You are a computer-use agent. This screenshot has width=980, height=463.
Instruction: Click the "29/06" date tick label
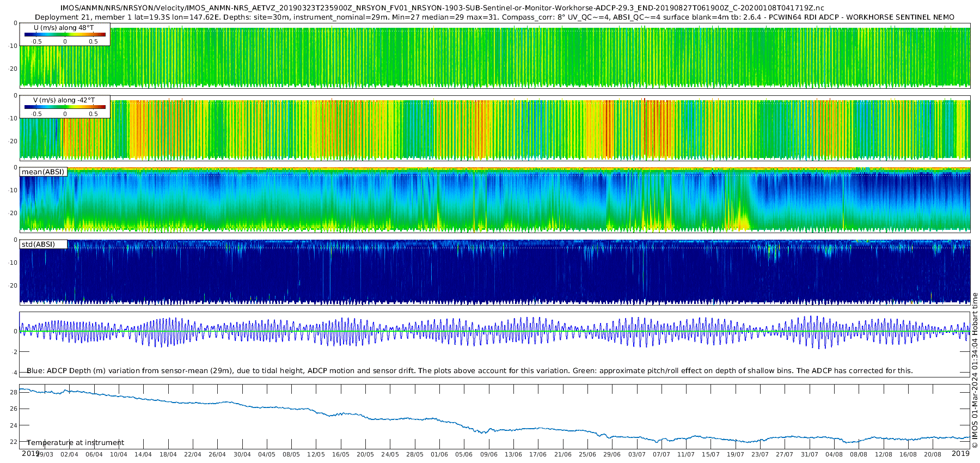click(x=612, y=454)
